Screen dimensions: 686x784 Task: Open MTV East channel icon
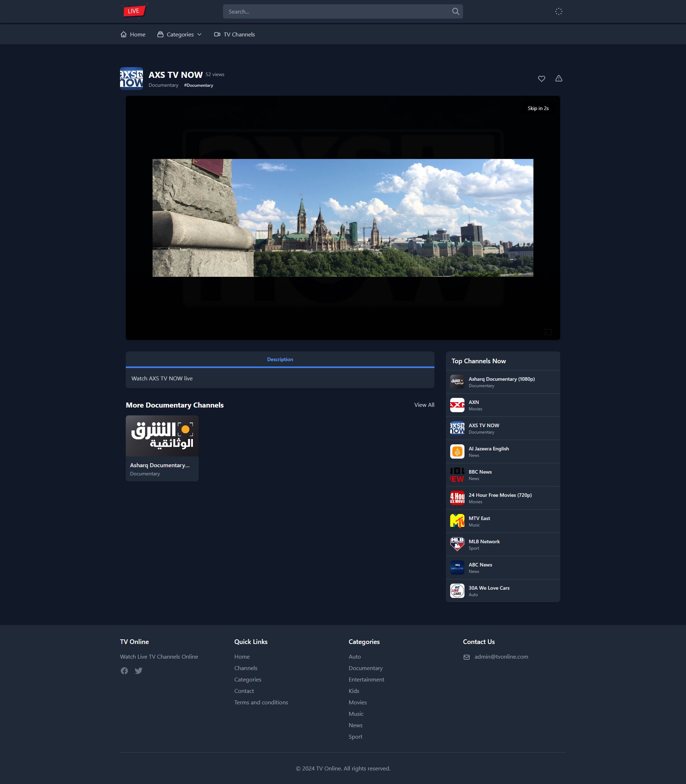click(457, 521)
